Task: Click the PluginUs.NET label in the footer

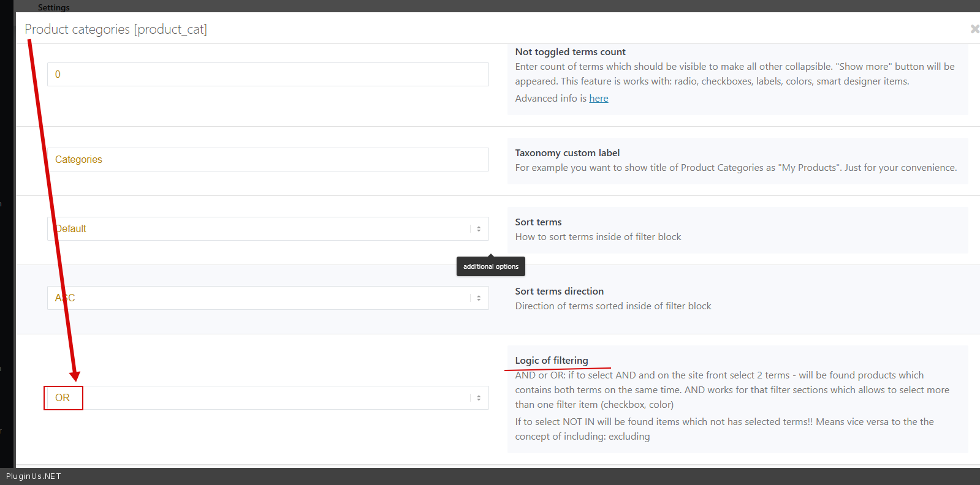Action: (x=34, y=476)
